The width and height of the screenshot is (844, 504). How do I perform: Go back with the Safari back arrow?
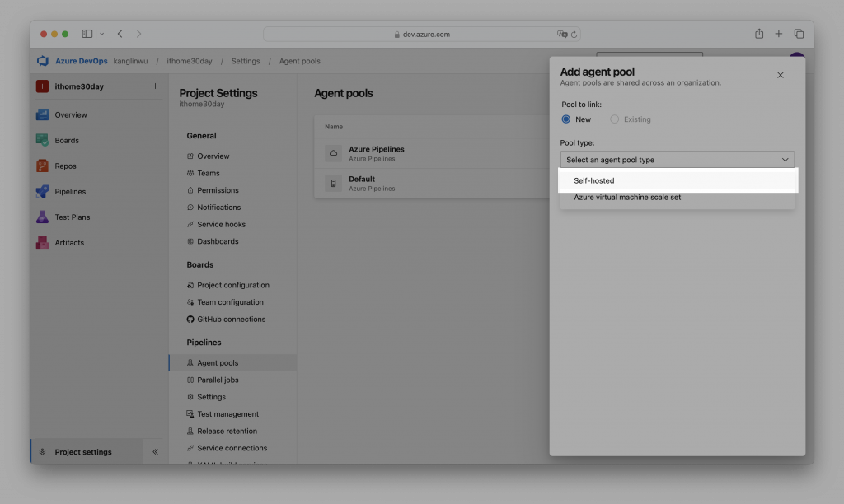click(120, 34)
